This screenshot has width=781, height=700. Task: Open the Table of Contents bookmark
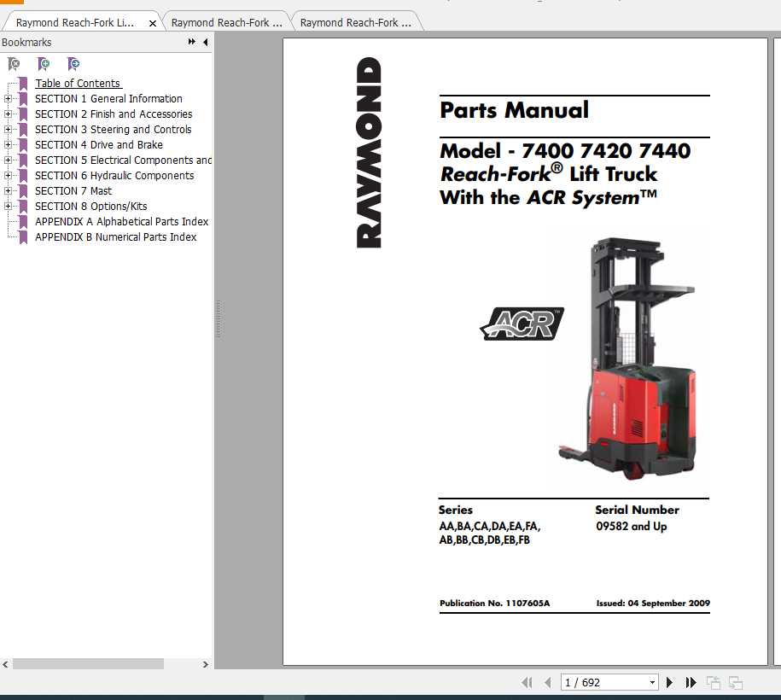(78, 83)
